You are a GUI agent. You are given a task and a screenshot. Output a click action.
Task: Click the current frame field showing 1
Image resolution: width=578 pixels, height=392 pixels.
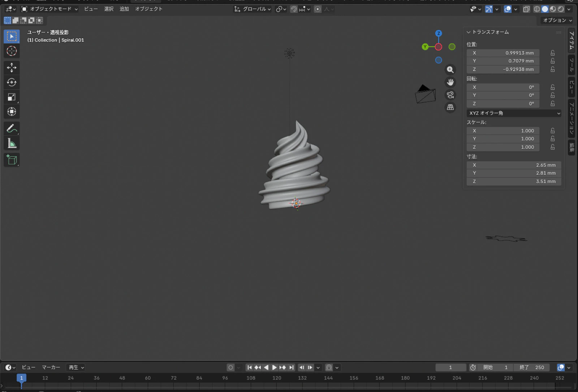click(x=450, y=367)
